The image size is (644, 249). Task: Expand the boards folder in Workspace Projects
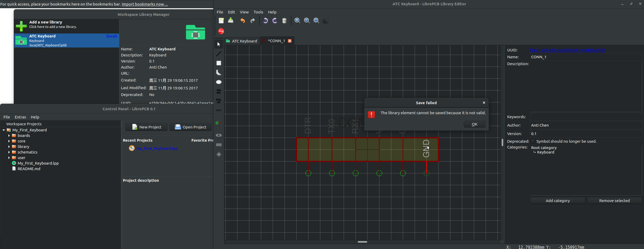9,135
